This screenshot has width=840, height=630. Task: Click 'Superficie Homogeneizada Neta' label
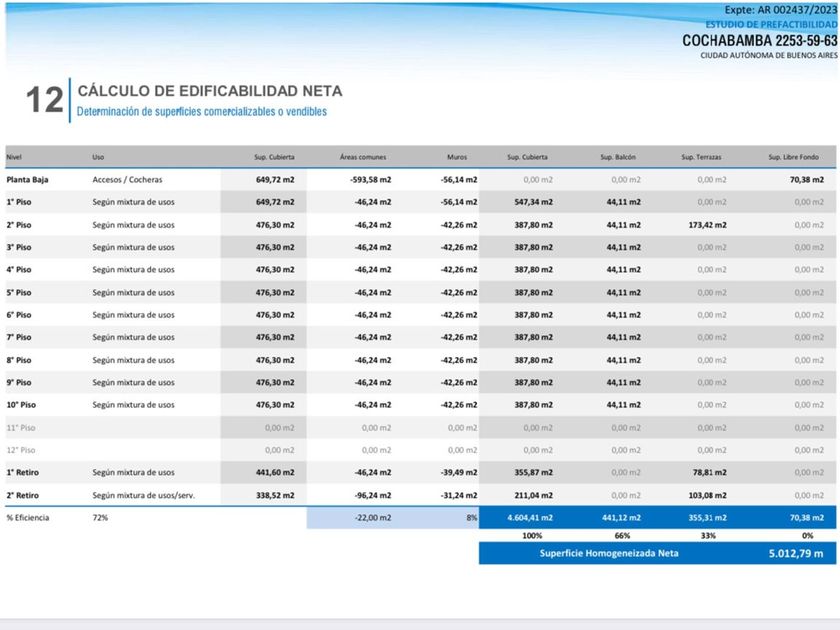tap(609, 553)
